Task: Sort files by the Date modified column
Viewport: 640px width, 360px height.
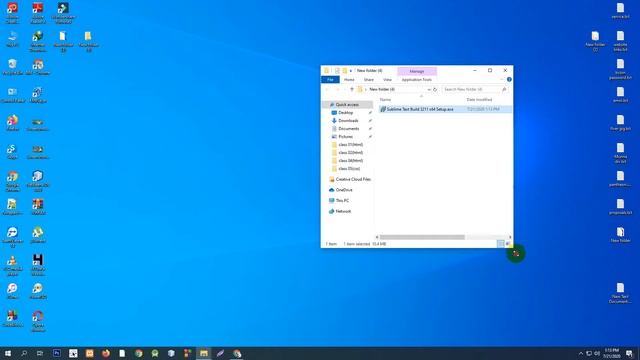Action: [479, 100]
